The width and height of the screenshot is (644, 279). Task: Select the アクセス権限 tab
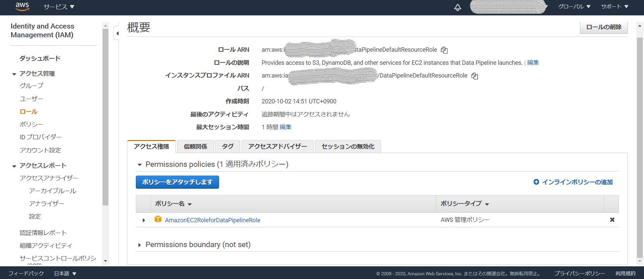tap(151, 146)
